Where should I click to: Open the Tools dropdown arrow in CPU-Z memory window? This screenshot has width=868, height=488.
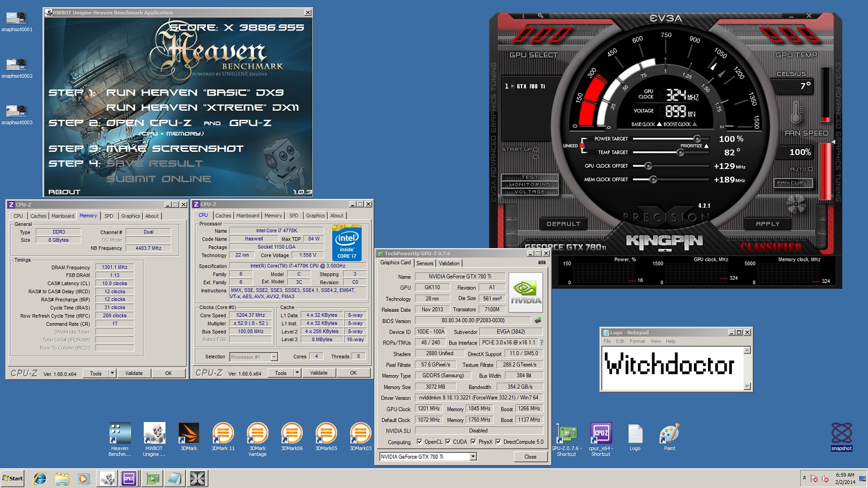(x=112, y=373)
